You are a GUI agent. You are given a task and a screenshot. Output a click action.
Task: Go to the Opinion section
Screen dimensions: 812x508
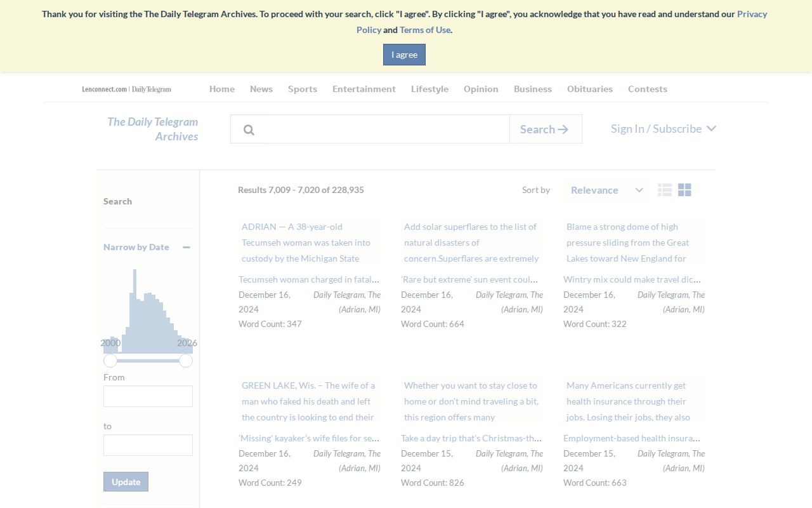tap(481, 89)
